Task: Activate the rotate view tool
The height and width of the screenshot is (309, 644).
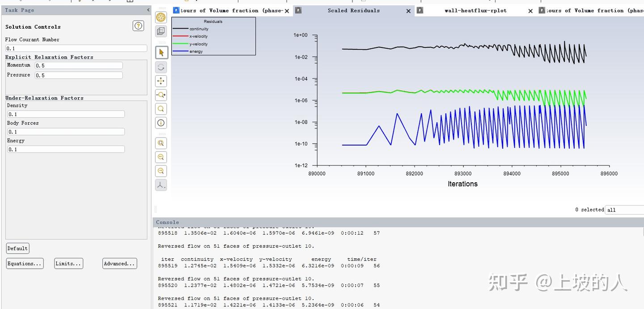Action: (161, 67)
